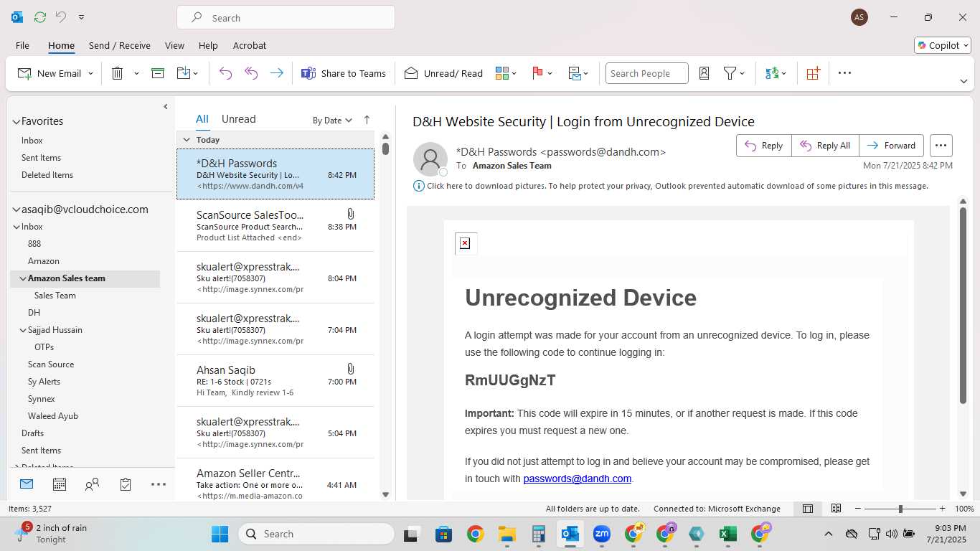Click ribbon Forward arrow icon

276,73
